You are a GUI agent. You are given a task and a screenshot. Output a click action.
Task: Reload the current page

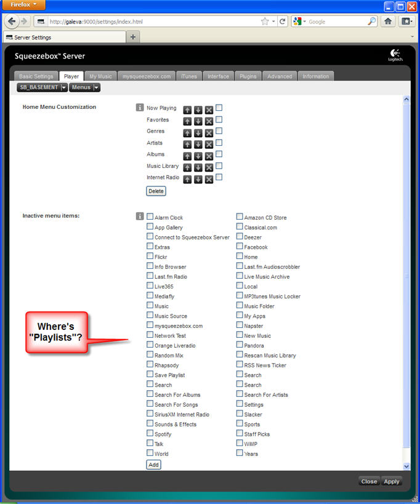click(283, 21)
